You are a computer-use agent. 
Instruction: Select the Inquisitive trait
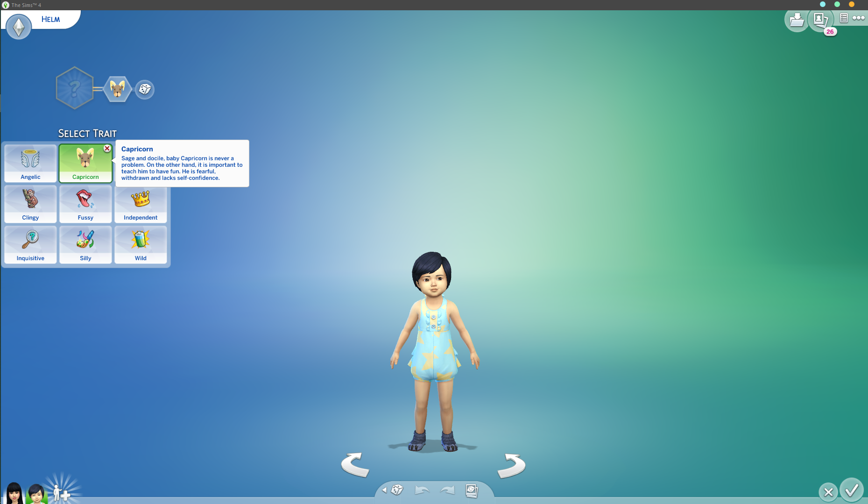pyautogui.click(x=30, y=245)
